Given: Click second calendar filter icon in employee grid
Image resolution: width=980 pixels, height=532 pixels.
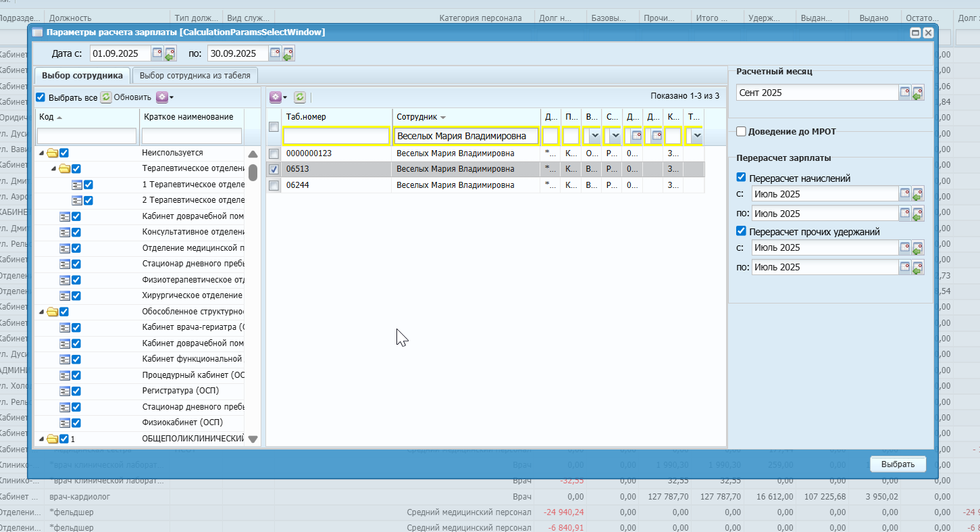Looking at the screenshot, I should click(x=656, y=136).
